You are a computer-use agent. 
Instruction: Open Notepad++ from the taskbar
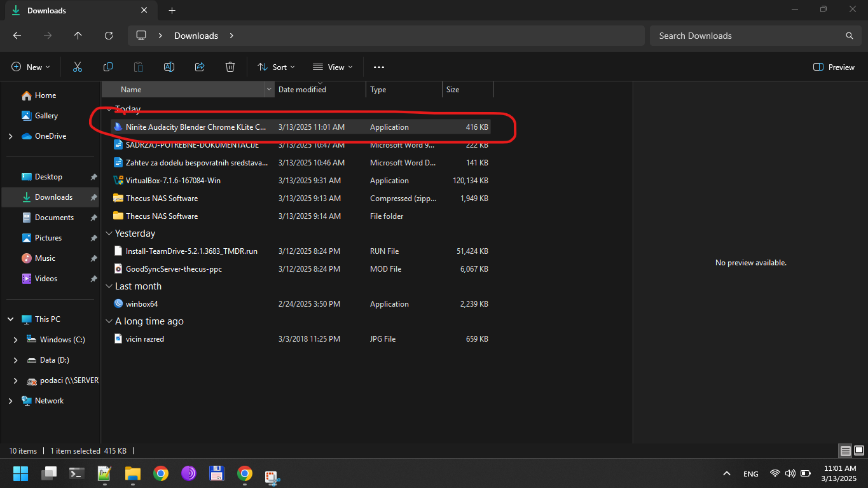point(105,473)
